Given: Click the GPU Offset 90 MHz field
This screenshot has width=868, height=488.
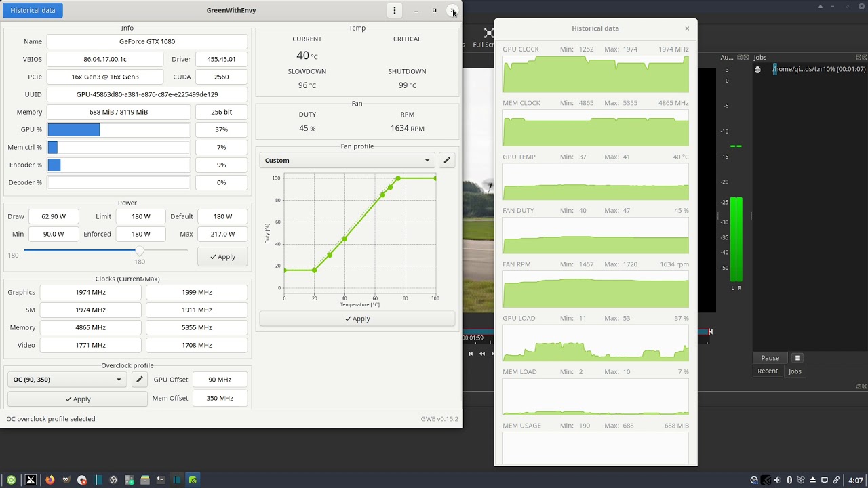Looking at the screenshot, I should click(220, 380).
